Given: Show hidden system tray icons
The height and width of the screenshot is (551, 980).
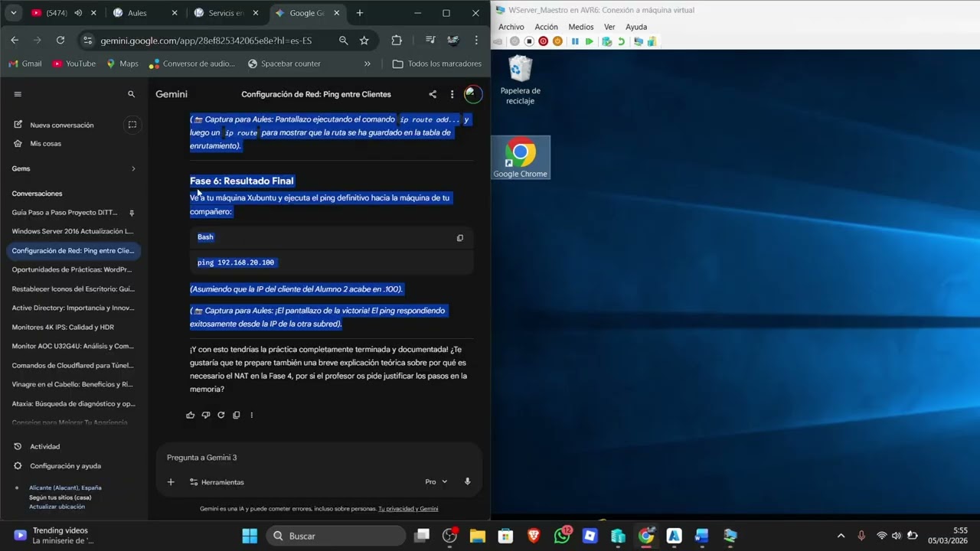Looking at the screenshot, I should click(841, 536).
